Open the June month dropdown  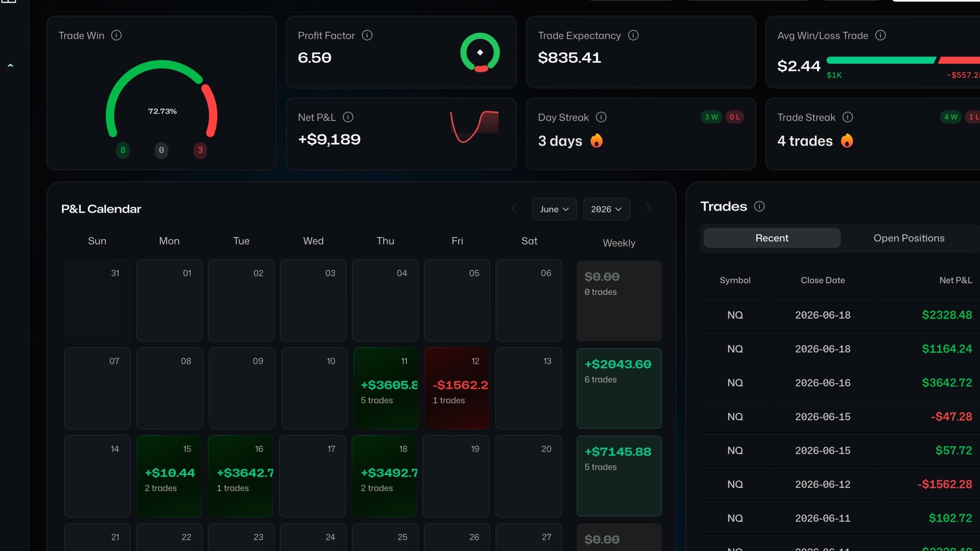[x=555, y=209]
